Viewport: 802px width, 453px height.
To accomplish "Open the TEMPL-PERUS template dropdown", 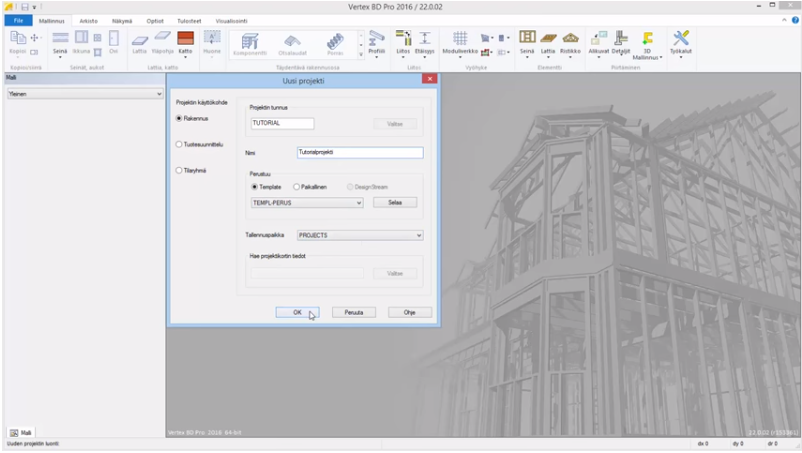I will click(306, 202).
